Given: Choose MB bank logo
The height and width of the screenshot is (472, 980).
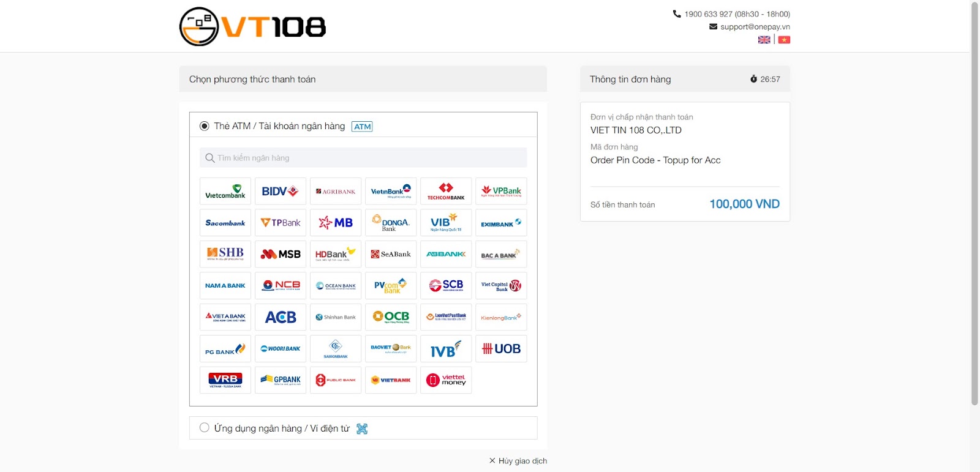Looking at the screenshot, I should 336,223.
